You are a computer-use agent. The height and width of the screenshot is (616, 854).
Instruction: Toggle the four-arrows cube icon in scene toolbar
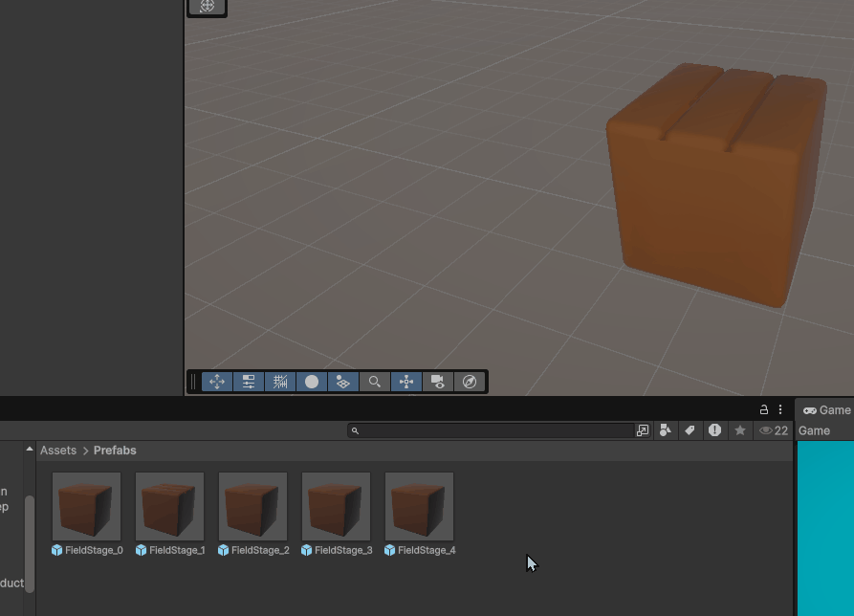406,382
